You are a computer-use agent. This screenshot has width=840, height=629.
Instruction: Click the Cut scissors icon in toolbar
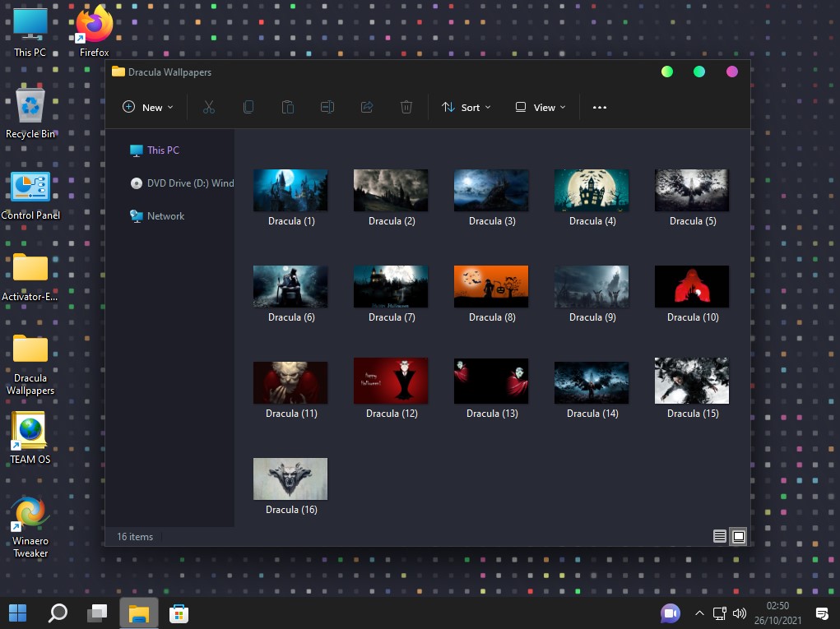tap(208, 107)
